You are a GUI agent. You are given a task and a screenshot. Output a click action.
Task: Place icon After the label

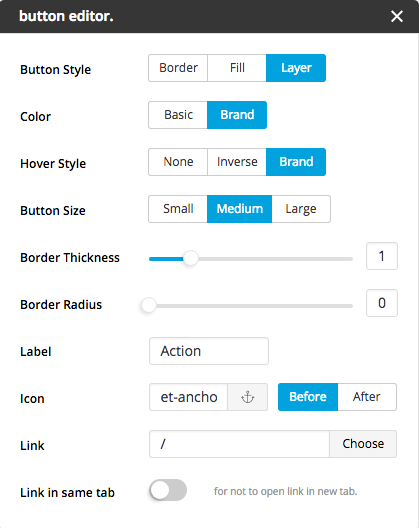[x=367, y=397]
